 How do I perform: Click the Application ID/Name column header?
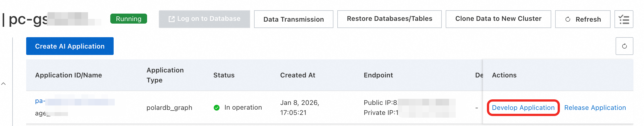click(69, 75)
